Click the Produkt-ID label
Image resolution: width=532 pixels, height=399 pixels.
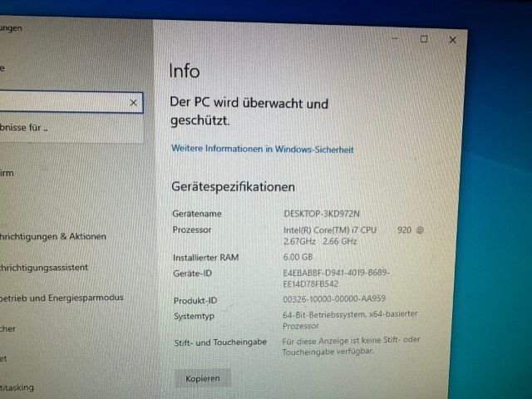point(195,301)
